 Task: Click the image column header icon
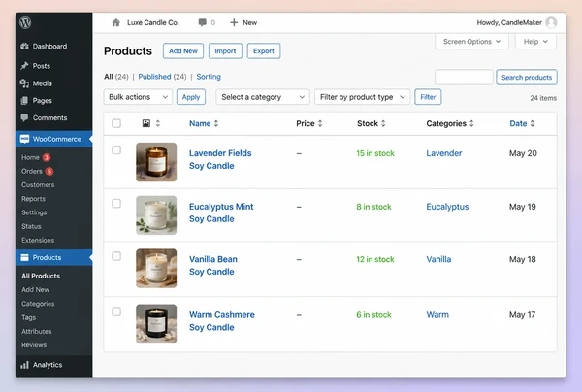point(146,123)
